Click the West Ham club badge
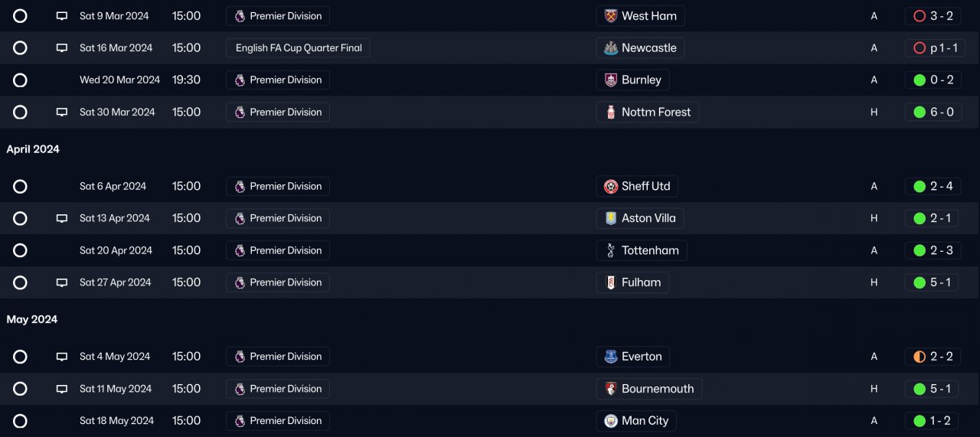980x437 pixels. click(x=611, y=16)
